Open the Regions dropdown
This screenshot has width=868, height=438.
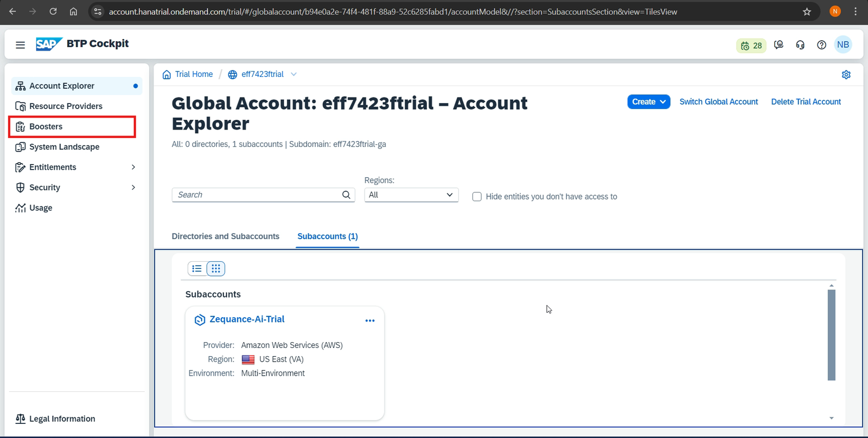[x=411, y=195]
